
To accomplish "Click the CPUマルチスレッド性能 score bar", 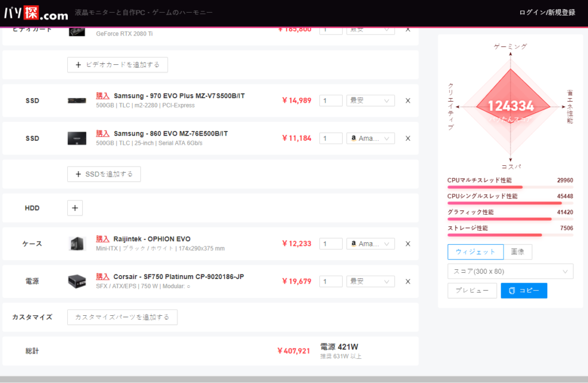I will pos(510,187).
